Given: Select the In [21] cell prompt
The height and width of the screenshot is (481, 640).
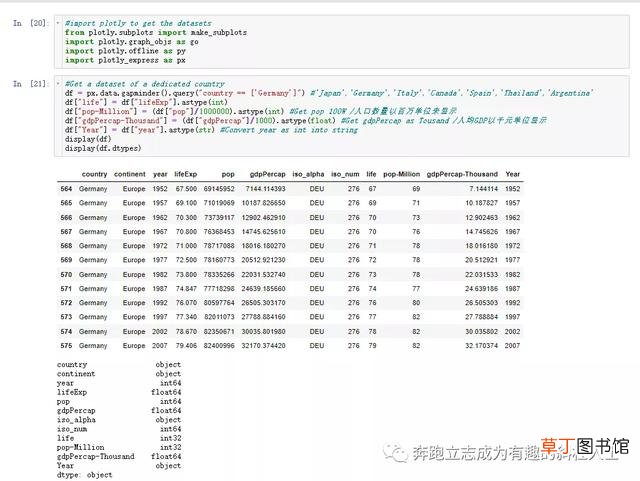Looking at the screenshot, I should [x=30, y=84].
